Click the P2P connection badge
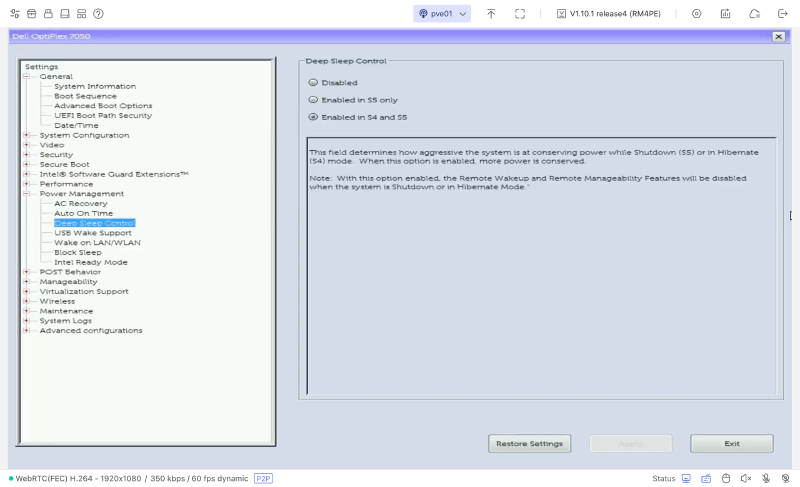This screenshot has width=800, height=487. [263, 478]
